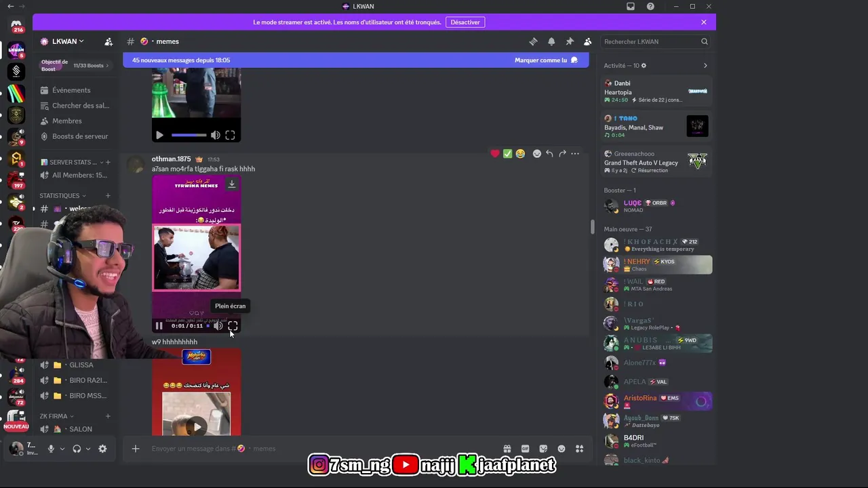Jump to 45 nouveaux messages
The width and height of the screenshot is (868, 488).
[x=181, y=60]
